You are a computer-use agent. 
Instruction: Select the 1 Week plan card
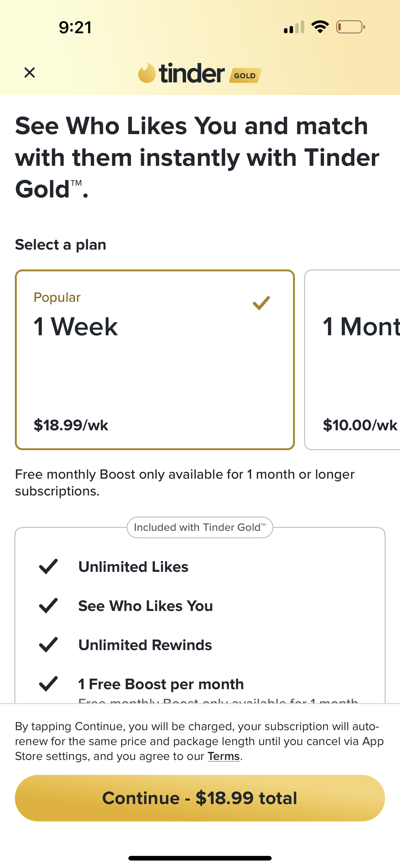[x=154, y=359]
